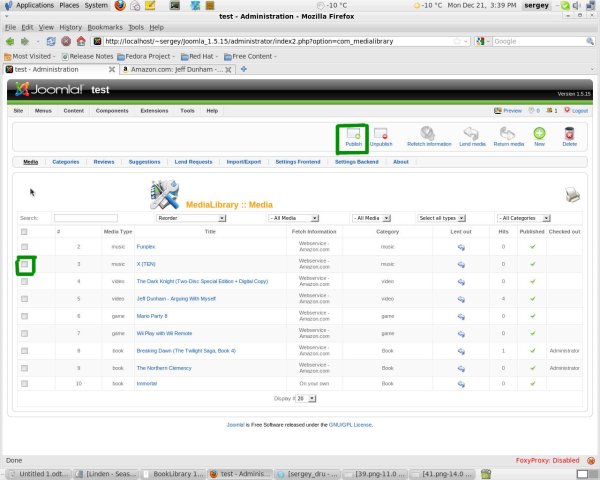The height and width of the screenshot is (480, 600).
Task: Switch to Amazon.com Jeff Dunham browser tab
Action: 177,69
